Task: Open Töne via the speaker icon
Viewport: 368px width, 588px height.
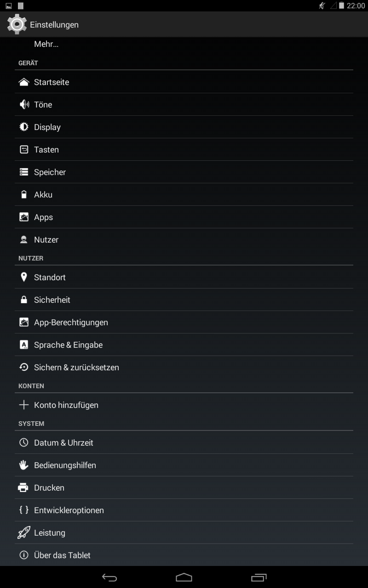Action: coord(24,105)
